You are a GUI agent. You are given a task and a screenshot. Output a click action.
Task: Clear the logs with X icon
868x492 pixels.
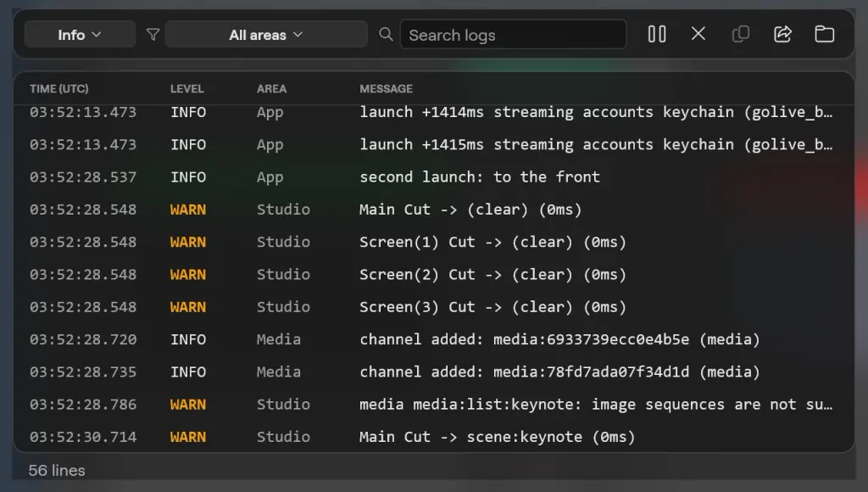(x=698, y=34)
